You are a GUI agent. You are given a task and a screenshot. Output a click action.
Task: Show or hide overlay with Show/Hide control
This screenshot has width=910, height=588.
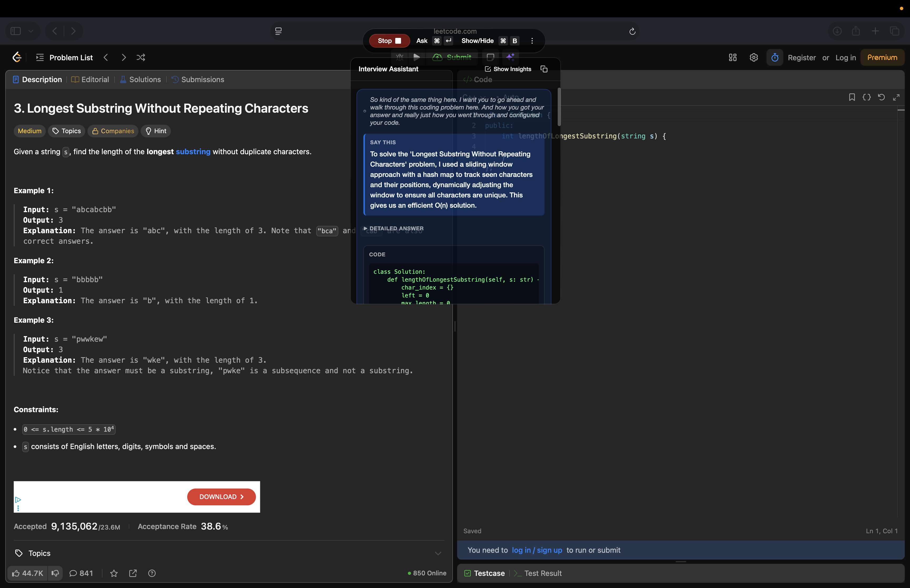477,41
